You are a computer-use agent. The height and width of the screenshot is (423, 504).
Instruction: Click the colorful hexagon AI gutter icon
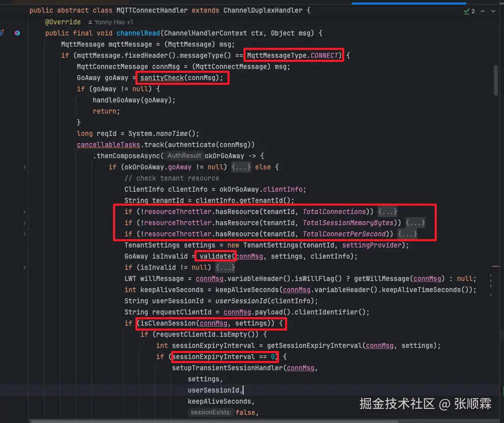[17, 32]
